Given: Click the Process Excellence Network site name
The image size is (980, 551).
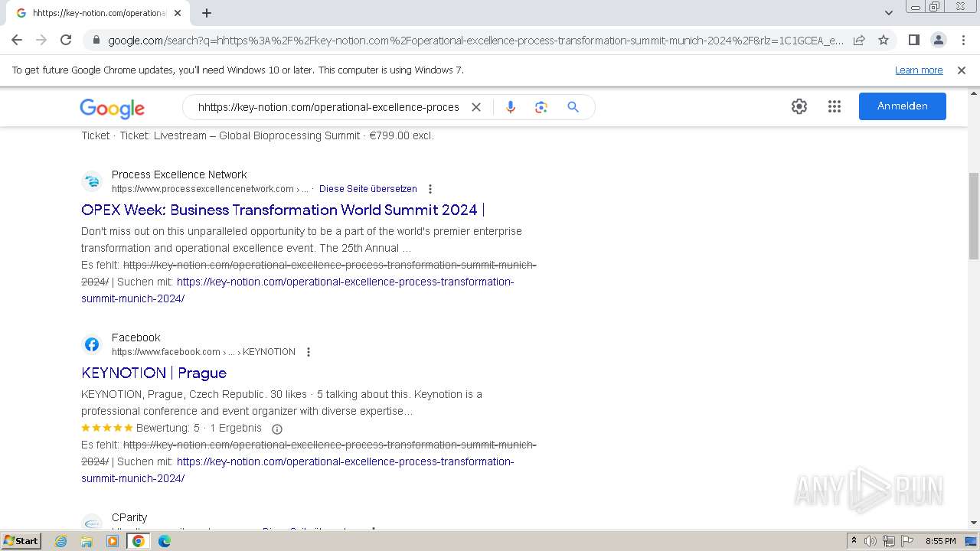Looking at the screenshot, I should 179,174.
